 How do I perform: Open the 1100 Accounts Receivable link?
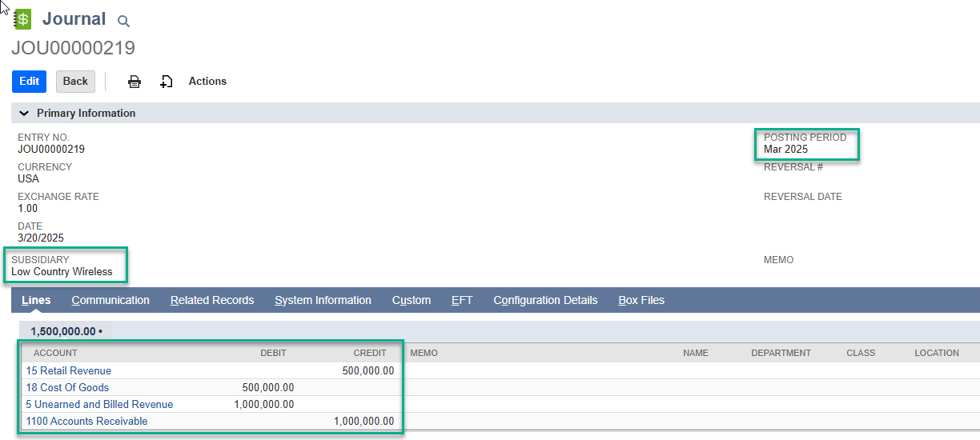pos(86,422)
